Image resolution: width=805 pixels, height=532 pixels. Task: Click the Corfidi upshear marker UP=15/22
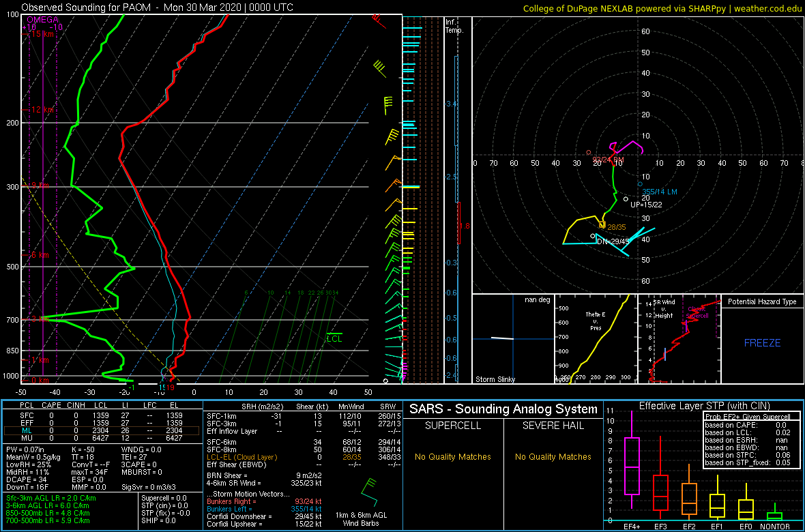[x=626, y=198]
